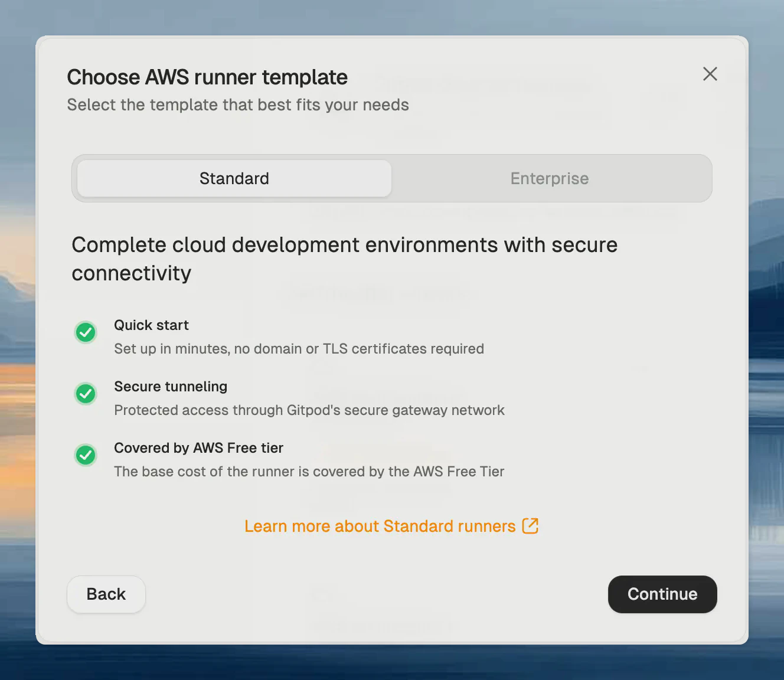The image size is (784, 680).
Task: Click 'Protected access through Gitpod's' description text
Action: pyautogui.click(x=309, y=410)
